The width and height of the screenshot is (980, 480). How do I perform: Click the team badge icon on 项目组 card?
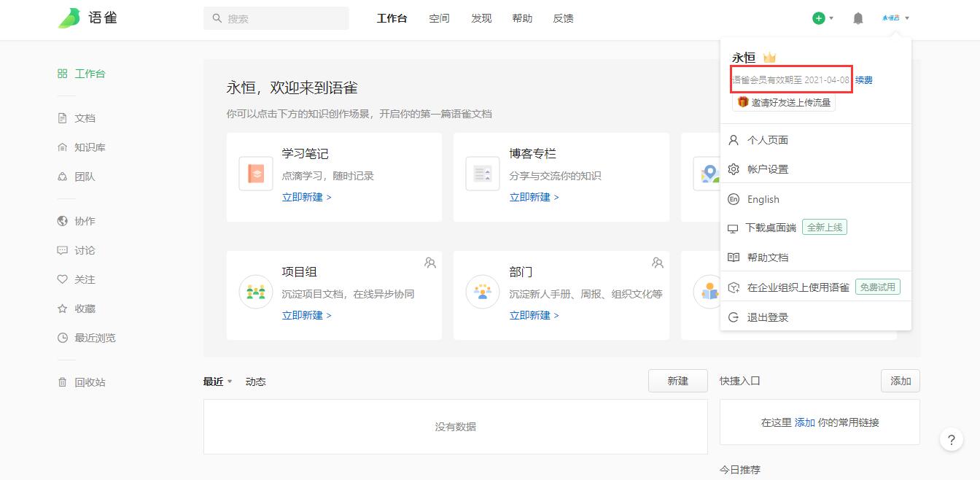[x=430, y=263]
